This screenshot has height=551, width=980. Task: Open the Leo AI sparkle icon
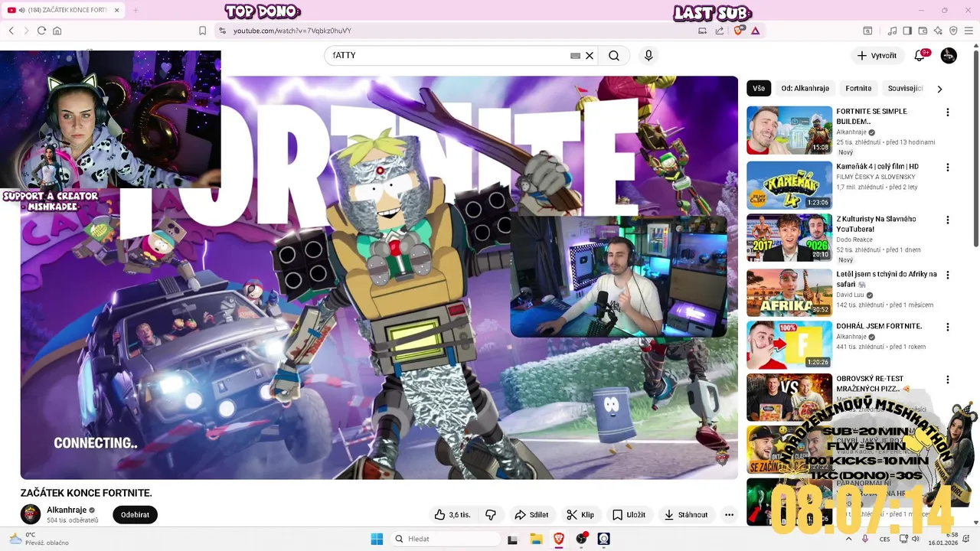(938, 31)
